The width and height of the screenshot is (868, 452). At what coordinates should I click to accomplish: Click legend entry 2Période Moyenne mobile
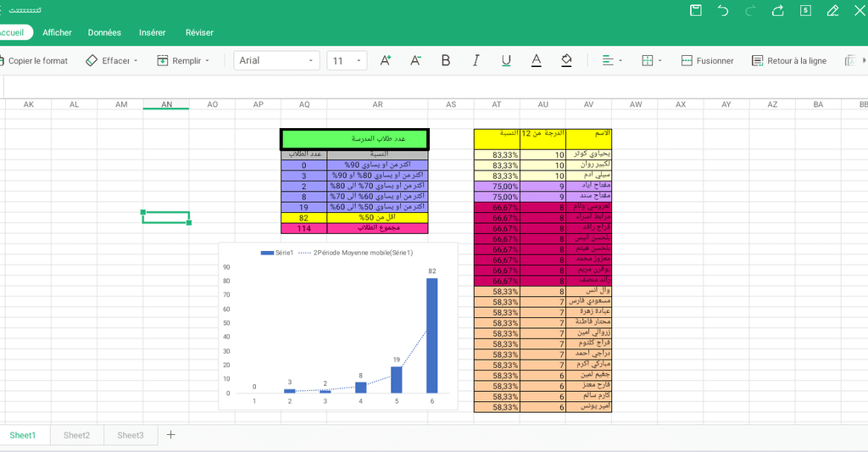click(x=356, y=253)
